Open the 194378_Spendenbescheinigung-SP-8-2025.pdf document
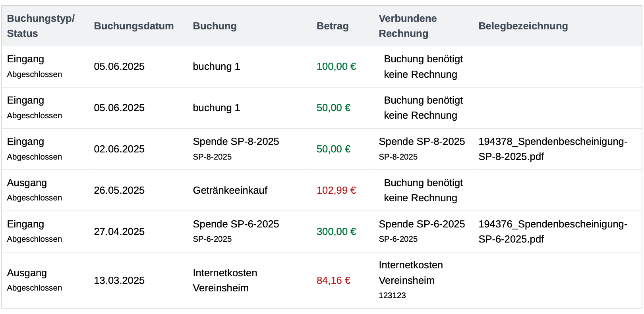The width and height of the screenshot is (644, 314). (553, 149)
